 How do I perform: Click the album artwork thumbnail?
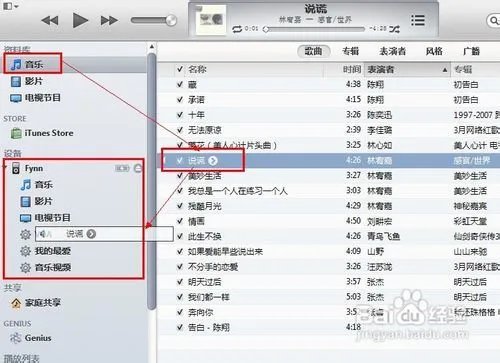(x=211, y=20)
